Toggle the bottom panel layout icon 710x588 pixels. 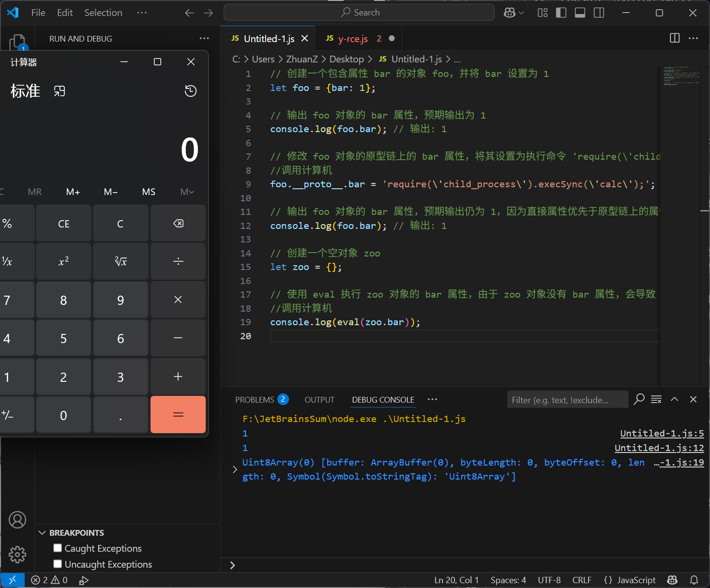(x=580, y=13)
